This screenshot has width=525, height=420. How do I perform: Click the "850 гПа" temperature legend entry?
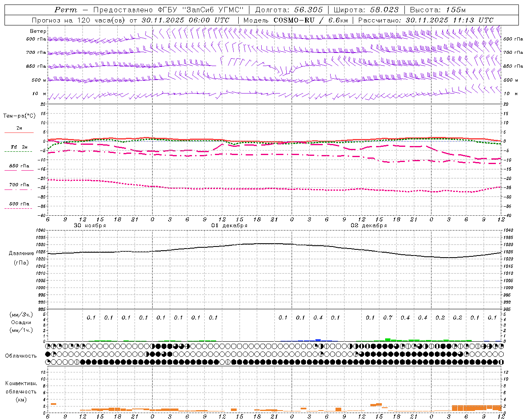tap(19, 166)
